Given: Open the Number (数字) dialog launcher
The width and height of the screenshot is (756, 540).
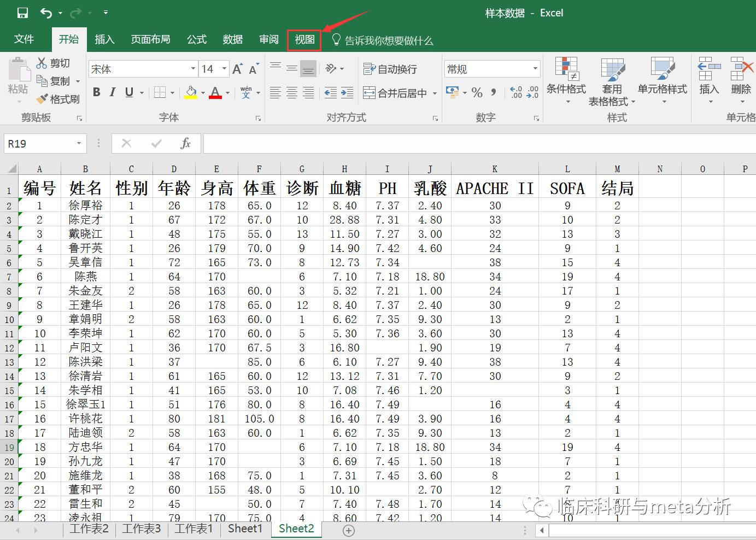Looking at the screenshot, I should pos(536,118).
